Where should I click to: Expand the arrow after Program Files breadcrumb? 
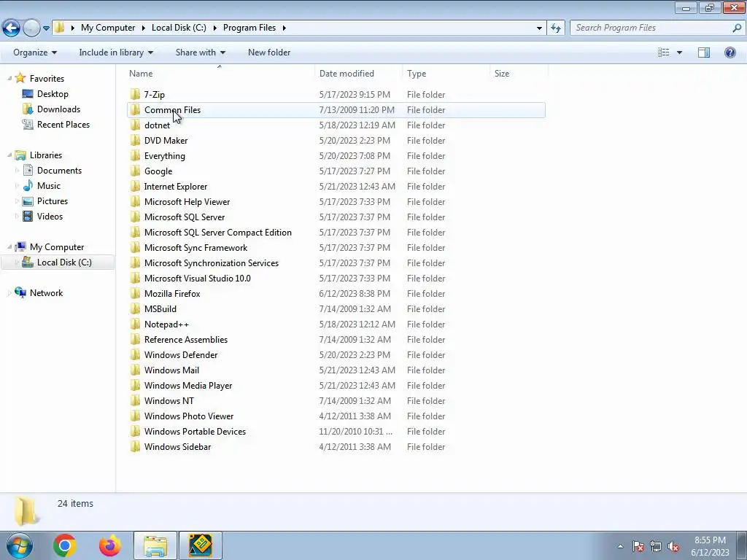tap(284, 28)
